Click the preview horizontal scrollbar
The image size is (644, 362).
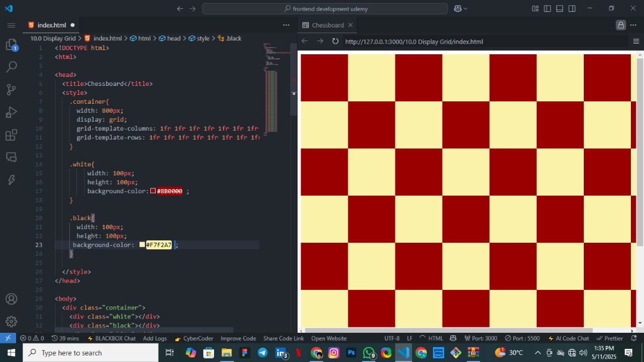coord(448,330)
